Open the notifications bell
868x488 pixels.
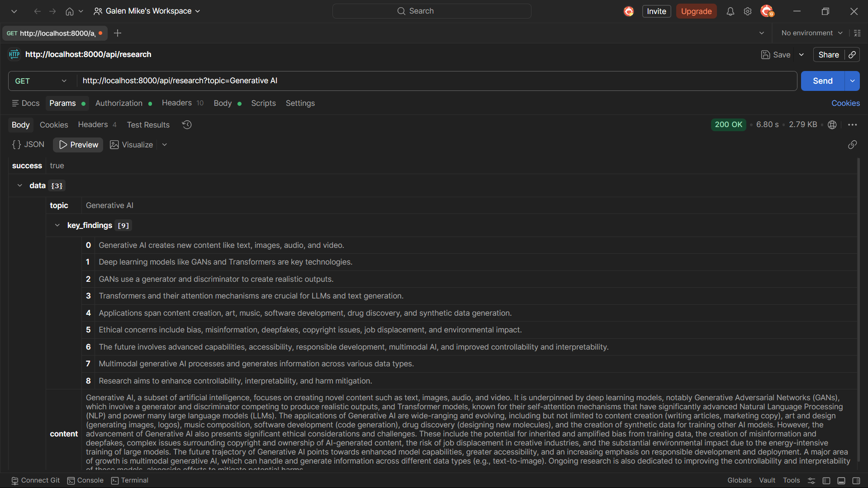[x=730, y=11]
